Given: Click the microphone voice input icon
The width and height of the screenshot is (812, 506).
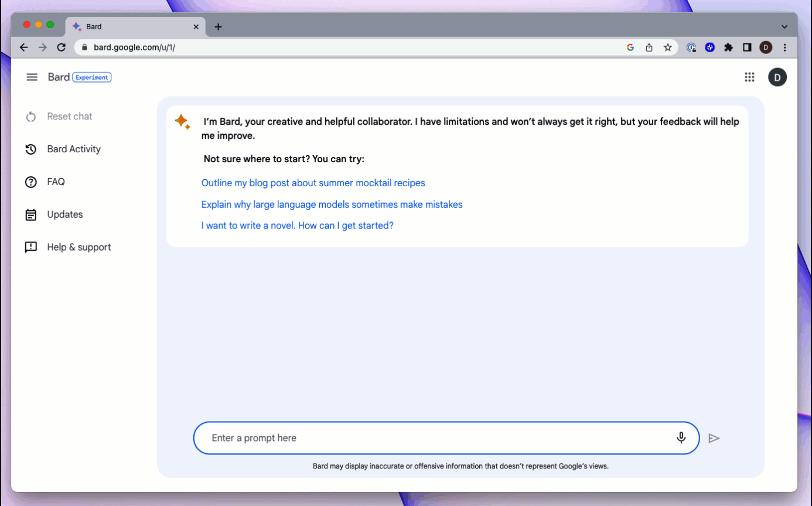Looking at the screenshot, I should pos(681,437).
